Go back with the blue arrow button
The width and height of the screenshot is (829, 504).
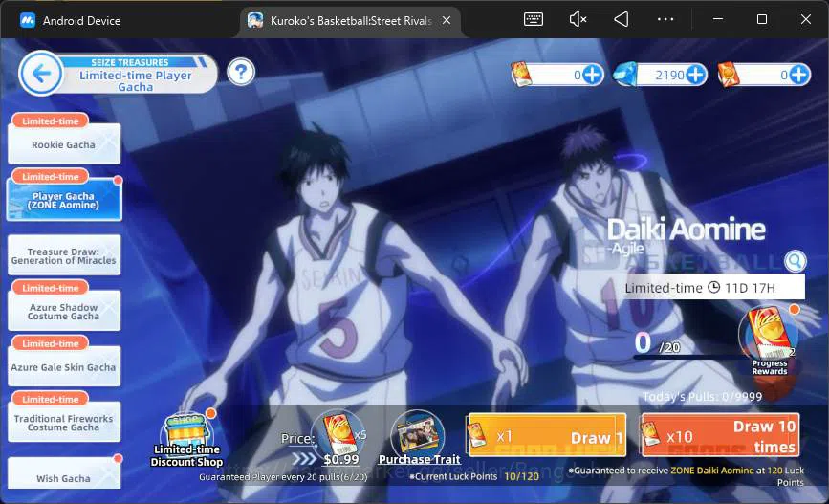pos(40,74)
